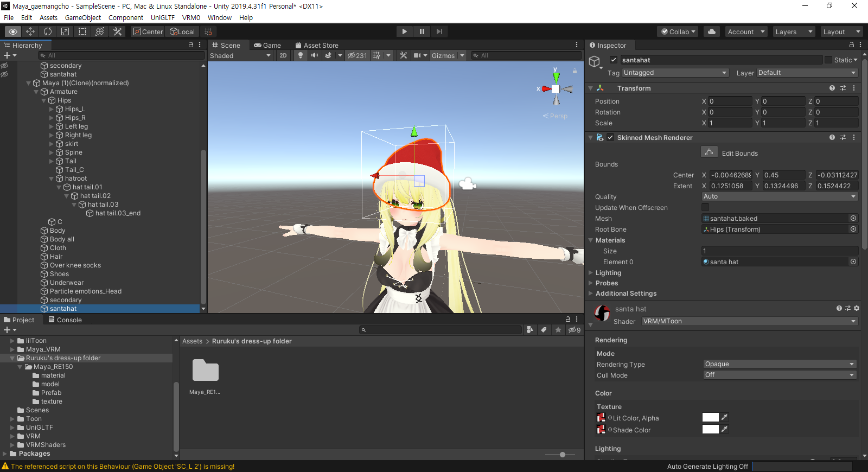Image resolution: width=868 pixels, height=472 pixels.
Task: Select the combined Transform tool
Action: [x=100, y=31]
